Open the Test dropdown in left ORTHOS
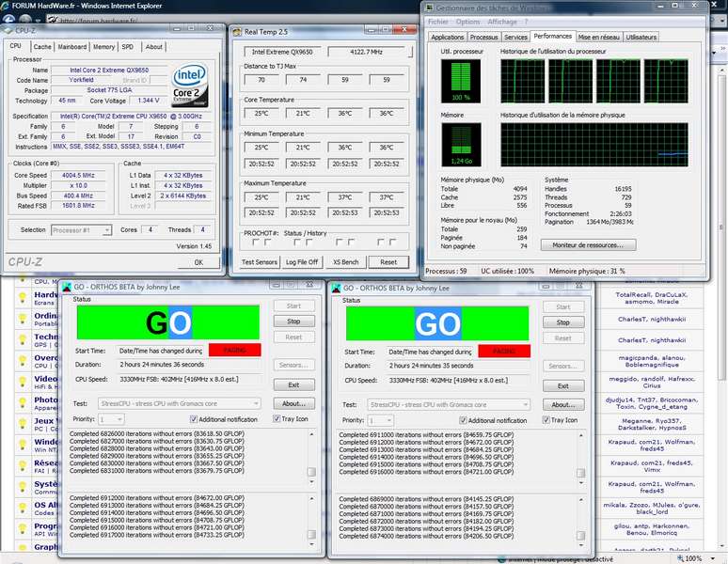 (x=180, y=403)
